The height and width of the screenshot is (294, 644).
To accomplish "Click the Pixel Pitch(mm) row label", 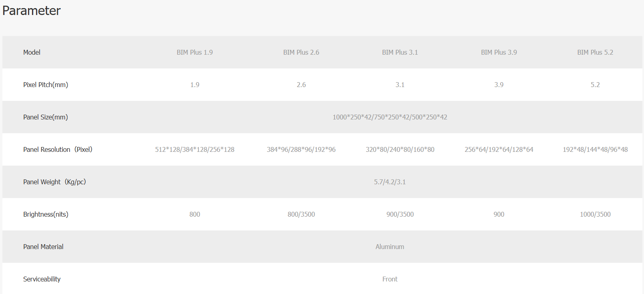I will [x=45, y=85].
